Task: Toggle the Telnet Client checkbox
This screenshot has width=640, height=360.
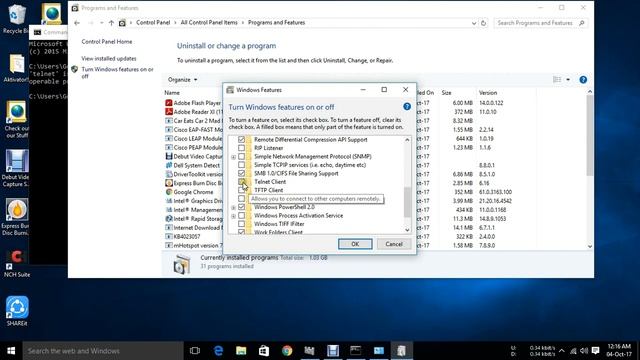Action: click(242, 182)
